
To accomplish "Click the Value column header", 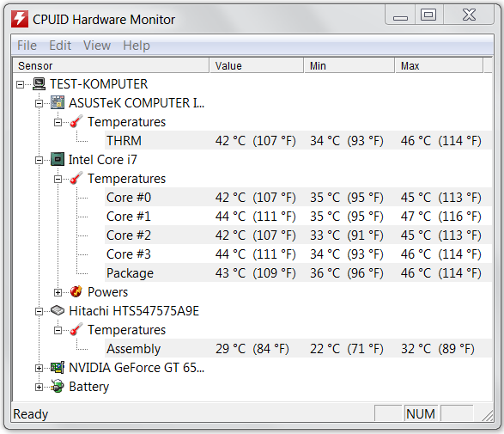I will coord(257,65).
